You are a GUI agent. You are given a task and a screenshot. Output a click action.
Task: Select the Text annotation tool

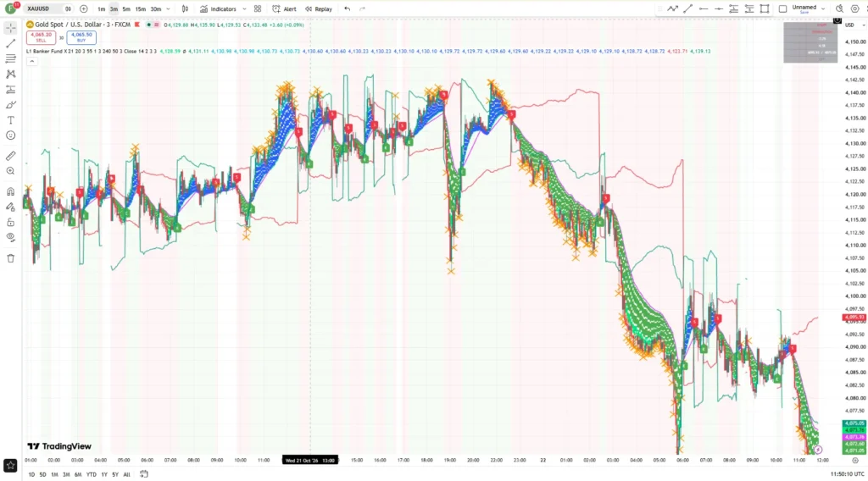10,120
